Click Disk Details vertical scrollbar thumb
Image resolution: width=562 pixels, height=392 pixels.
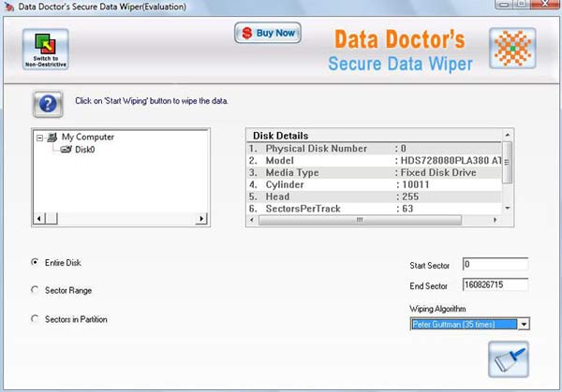pyautogui.click(x=507, y=162)
